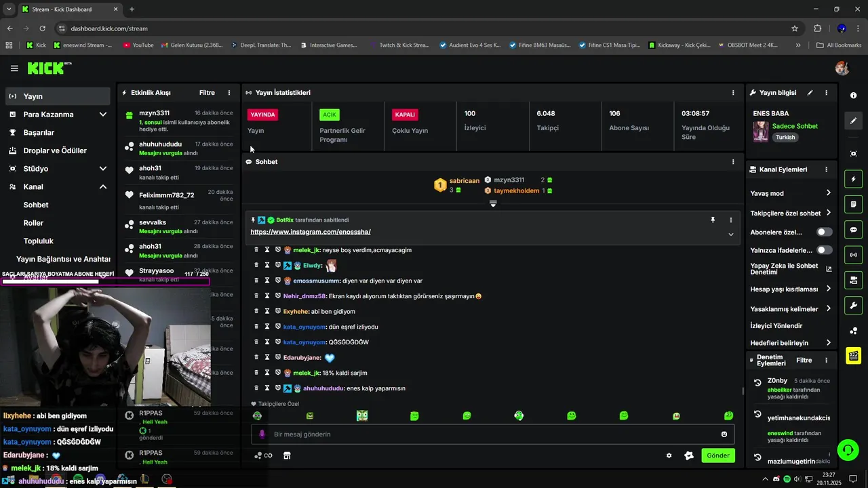Reload the page with the browser refresh button
Image resolution: width=868 pixels, height=488 pixels.
42,28
